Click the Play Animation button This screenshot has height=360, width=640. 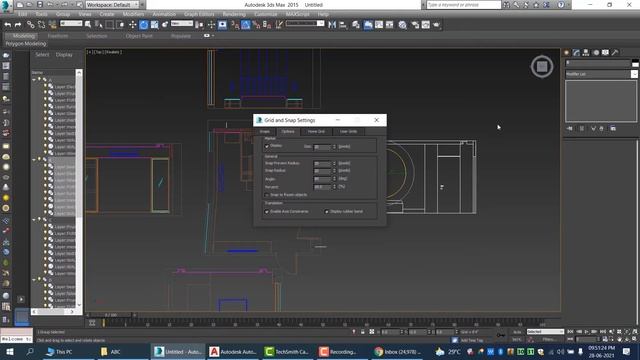coord(587,332)
